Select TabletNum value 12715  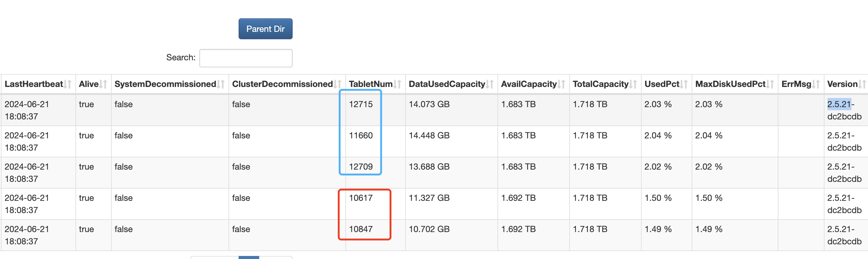[361, 104]
